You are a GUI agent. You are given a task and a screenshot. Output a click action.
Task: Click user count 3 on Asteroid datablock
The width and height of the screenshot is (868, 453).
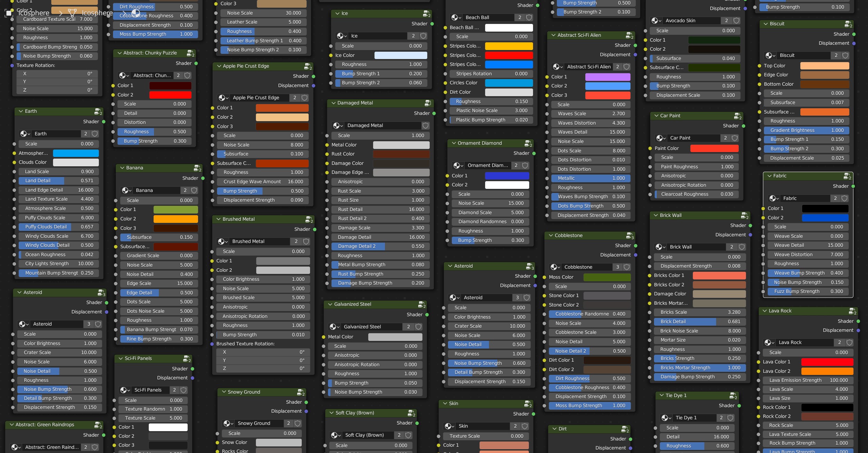(x=89, y=324)
